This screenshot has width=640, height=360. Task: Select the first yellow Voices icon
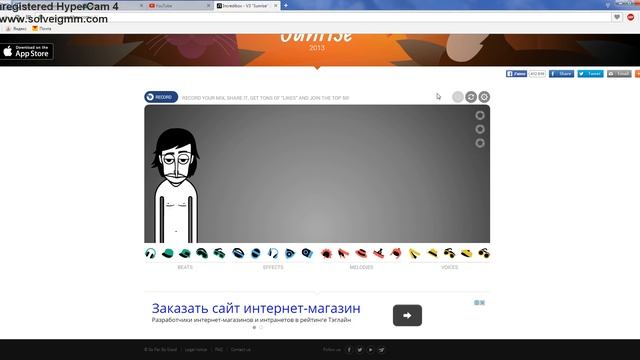(x=414, y=253)
